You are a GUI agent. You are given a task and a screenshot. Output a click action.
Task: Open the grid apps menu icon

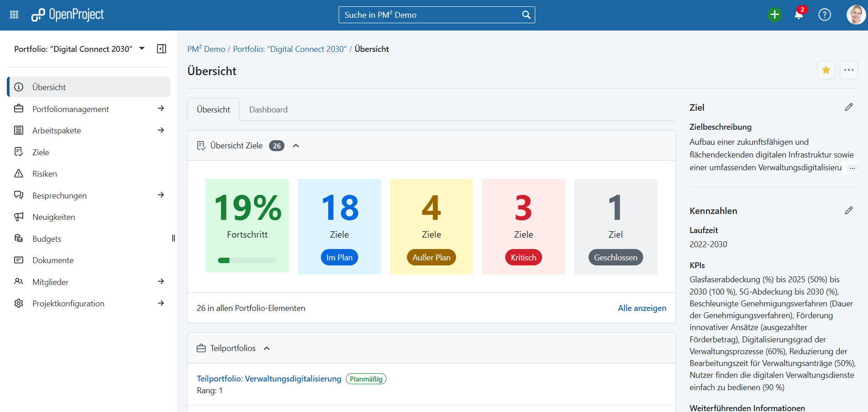(x=14, y=14)
